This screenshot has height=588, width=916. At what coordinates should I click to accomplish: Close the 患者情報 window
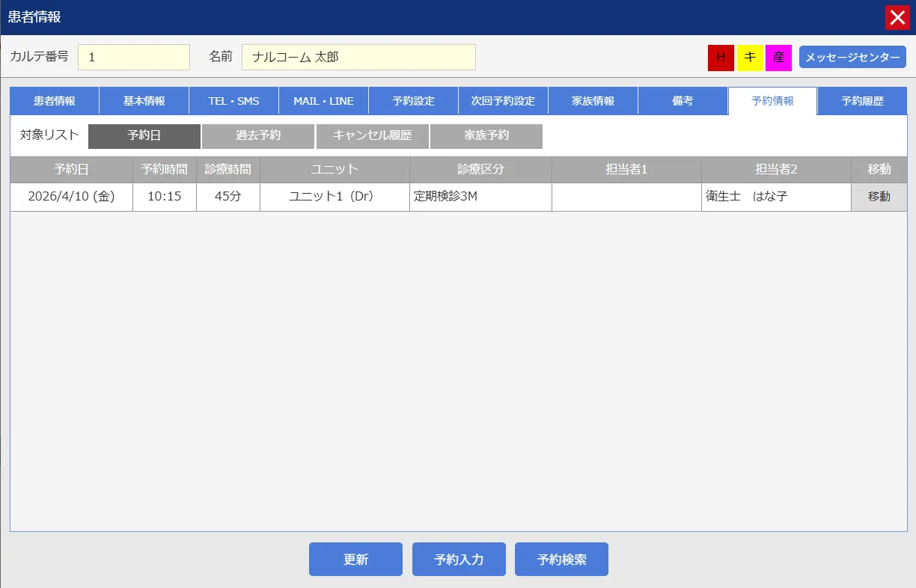coord(897,17)
